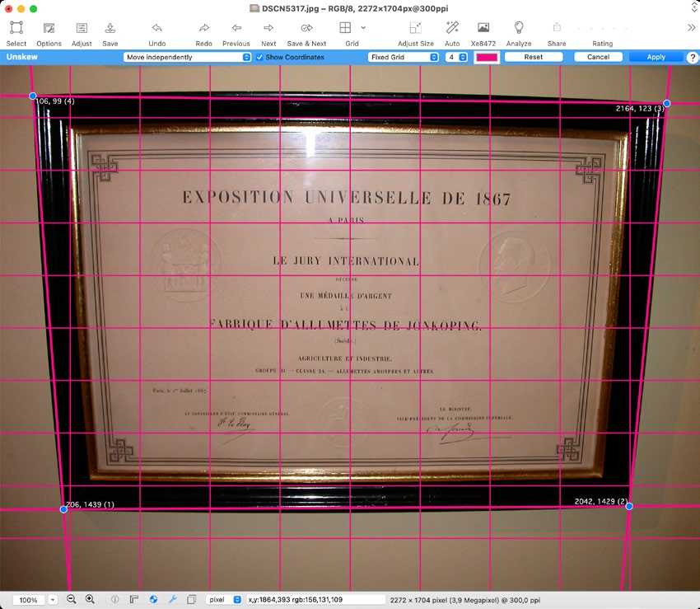Go to the Next image
700x609 pixels.
(268, 34)
